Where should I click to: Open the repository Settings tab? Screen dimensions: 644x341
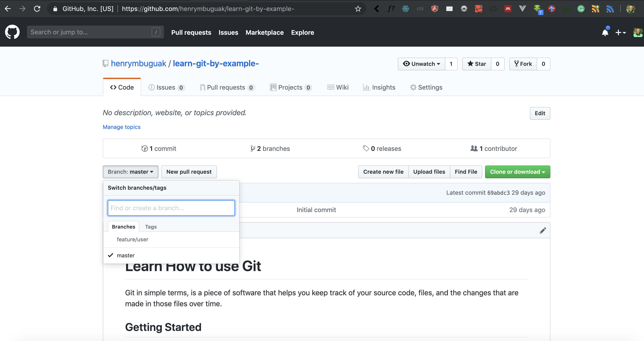pyautogui.click(x=426, y=87)
